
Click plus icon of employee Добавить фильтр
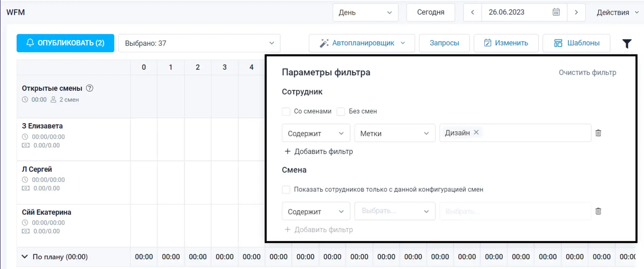[287, 151]
